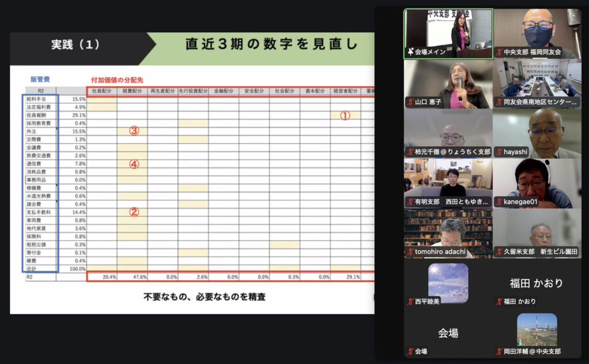Click muted mic icon beside hayashi
This screenshot has height=364, width=589.
point(499,152)
